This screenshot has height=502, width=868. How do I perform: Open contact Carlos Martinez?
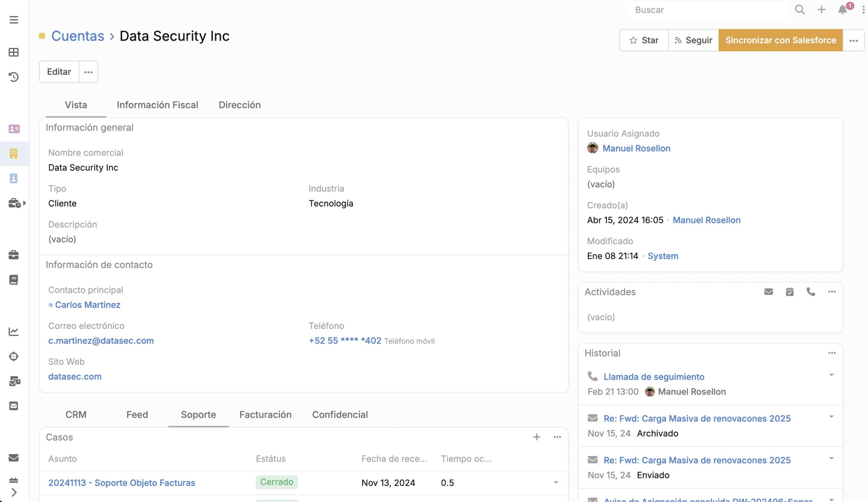coord(87,305)
